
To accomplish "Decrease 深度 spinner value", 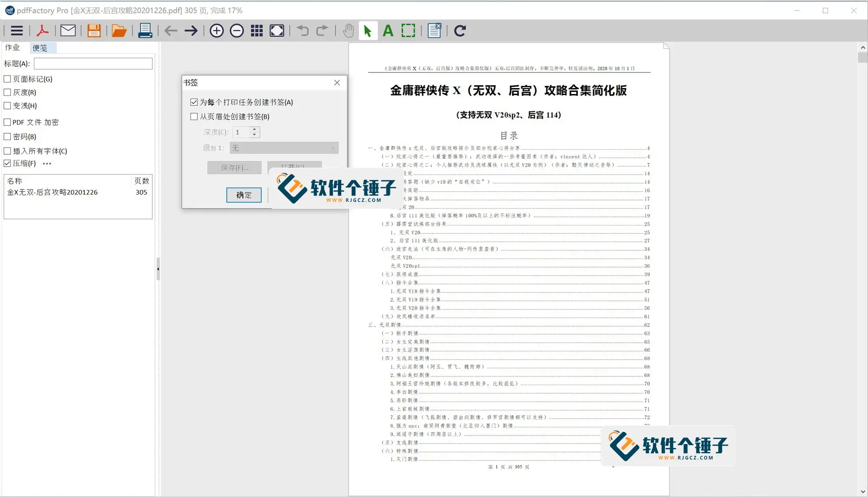I will point(255,135).
